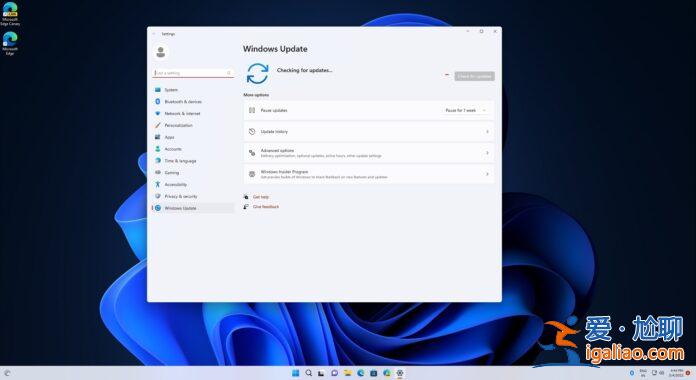Go to the Accounts settings section
The height and width of the screenshot is (380, 696).
point(193,149)
